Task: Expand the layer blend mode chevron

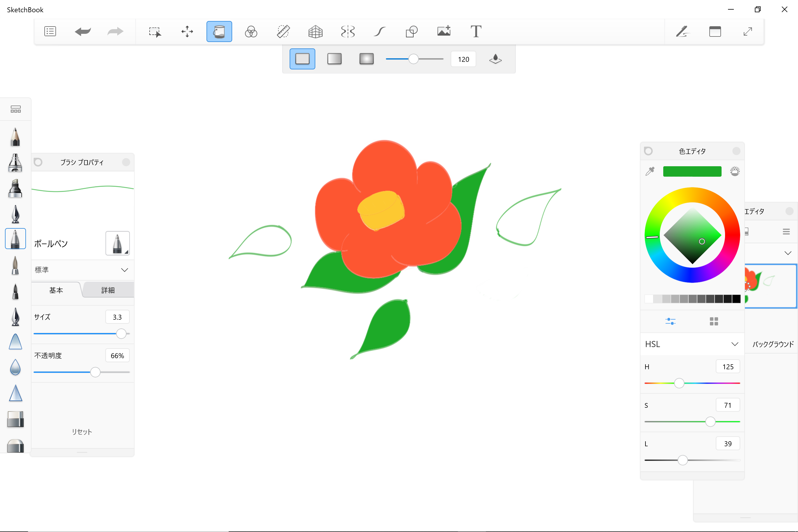Action: [788, 253]
